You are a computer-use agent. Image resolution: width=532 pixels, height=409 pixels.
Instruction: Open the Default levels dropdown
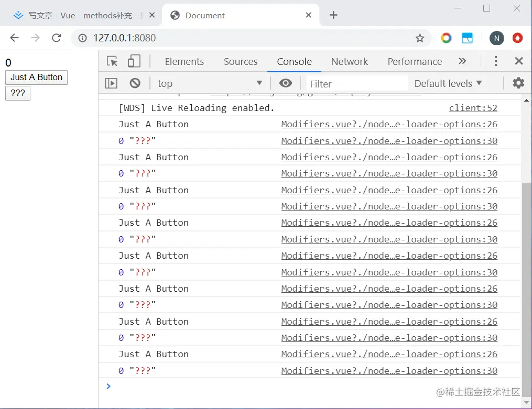448,83
